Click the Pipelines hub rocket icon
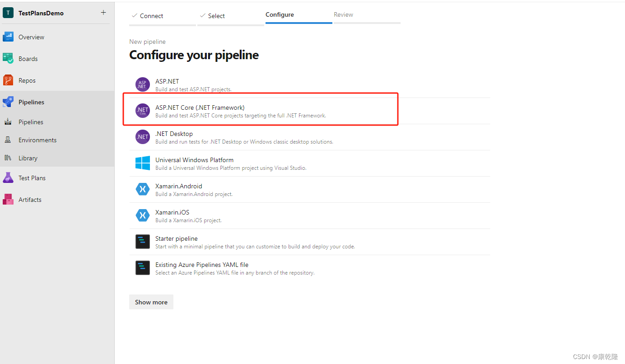625x364 pixels. 8,102
